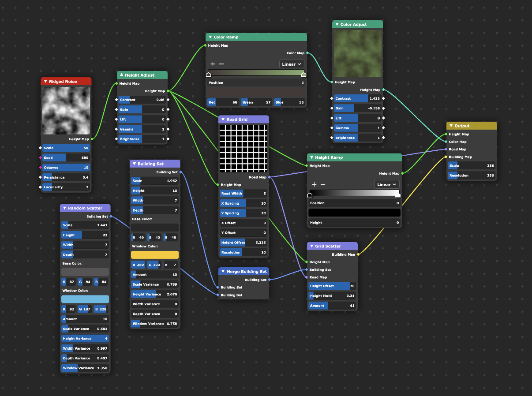Click the plus icon in Color Ramp
Image resolution: width=532 pixels, height=396 pixels.
(x=213, y=64)
